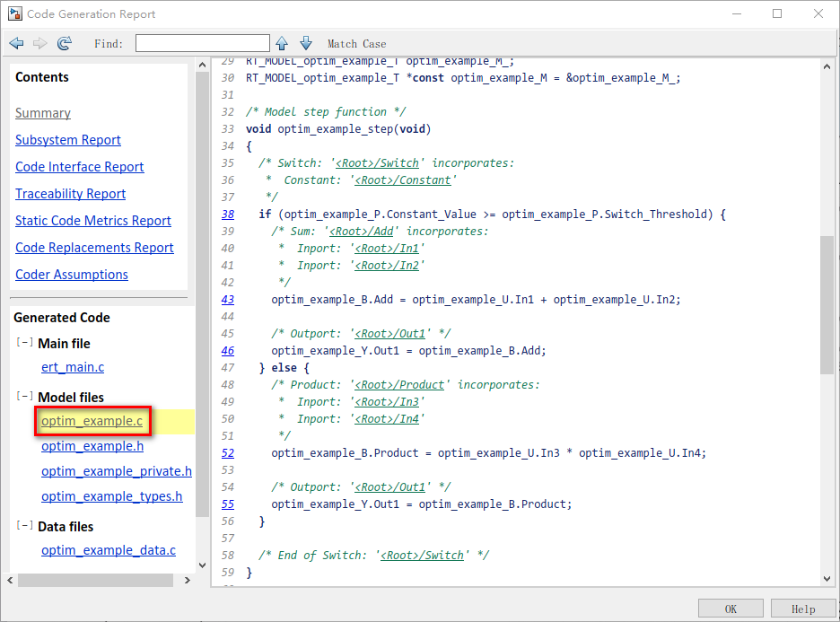
Task: Click line number 52 link
Action: coord(228,453)
